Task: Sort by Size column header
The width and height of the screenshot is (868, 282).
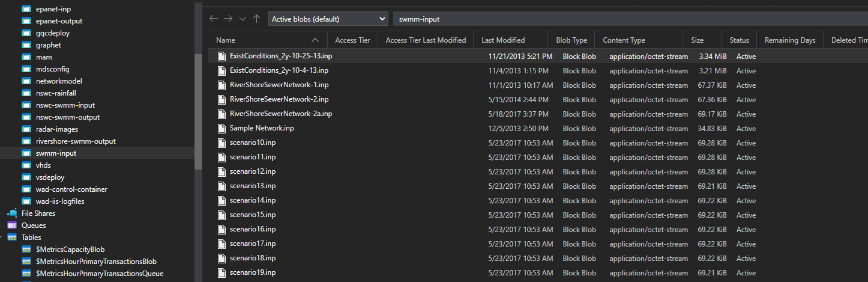Action: click(697, 40)
